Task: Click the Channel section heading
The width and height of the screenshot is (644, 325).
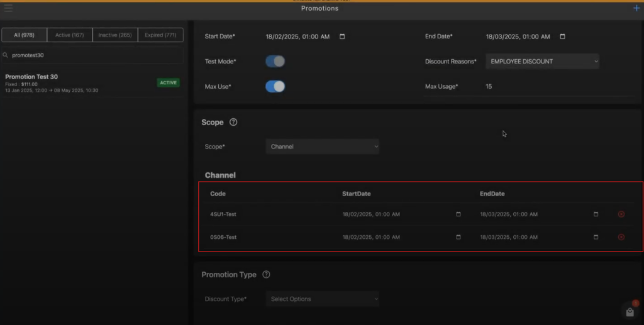Action: 220,175
